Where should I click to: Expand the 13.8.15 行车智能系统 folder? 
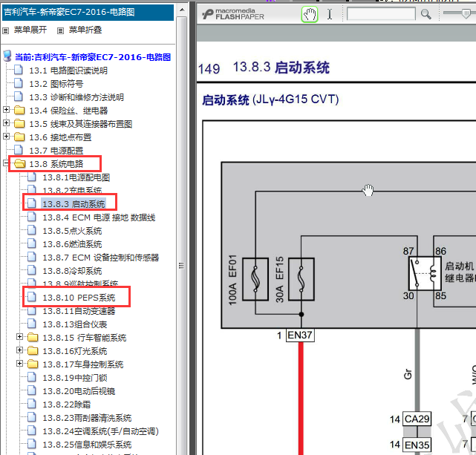click(x=19, y=337)
